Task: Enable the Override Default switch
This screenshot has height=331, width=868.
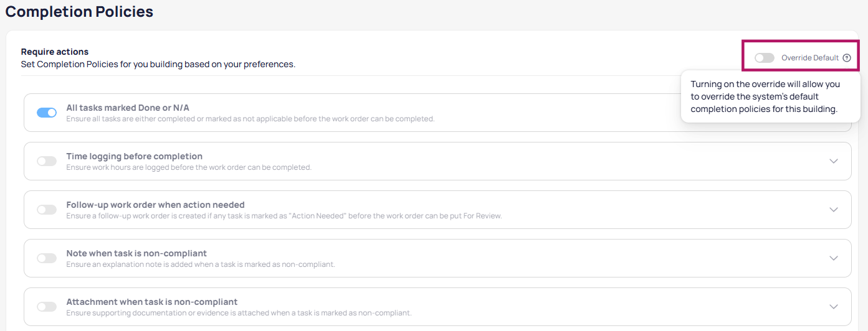Action: click(764, 58)
